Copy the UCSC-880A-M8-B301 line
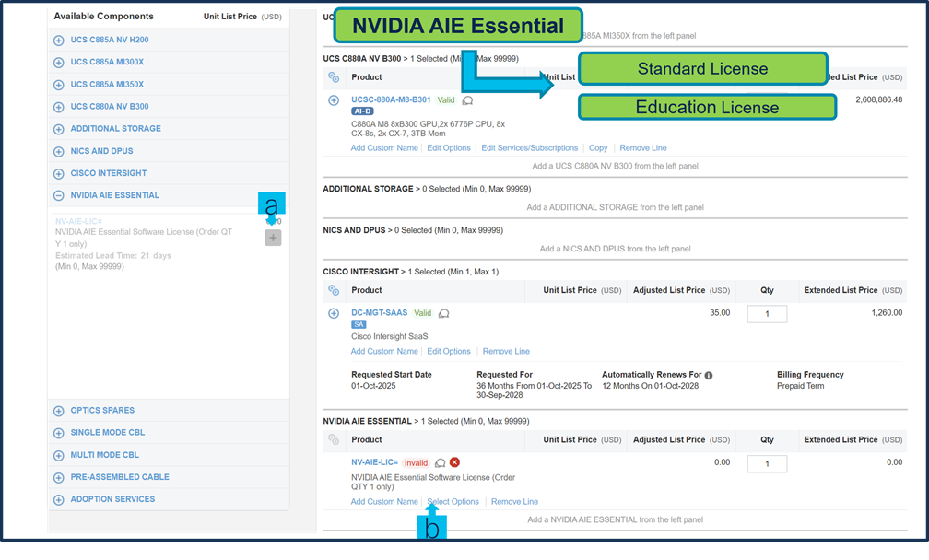Viewport: 929px width, 560px height. (598, 148)
